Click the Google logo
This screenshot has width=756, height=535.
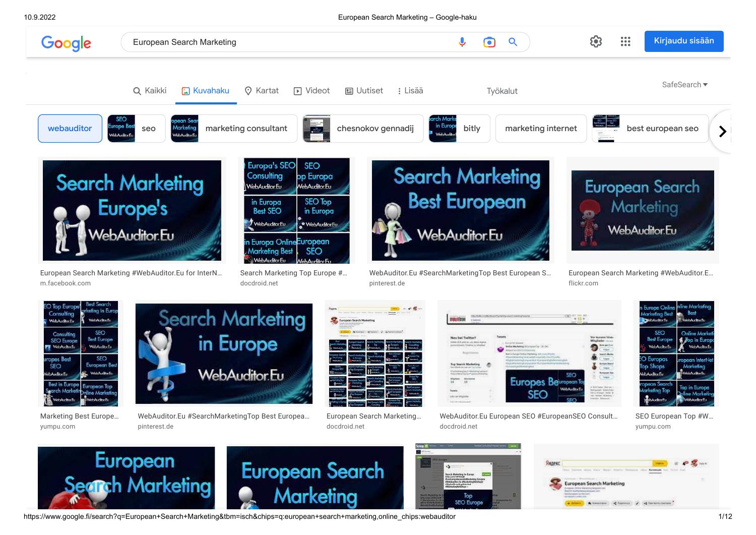[x=66, y=44]
